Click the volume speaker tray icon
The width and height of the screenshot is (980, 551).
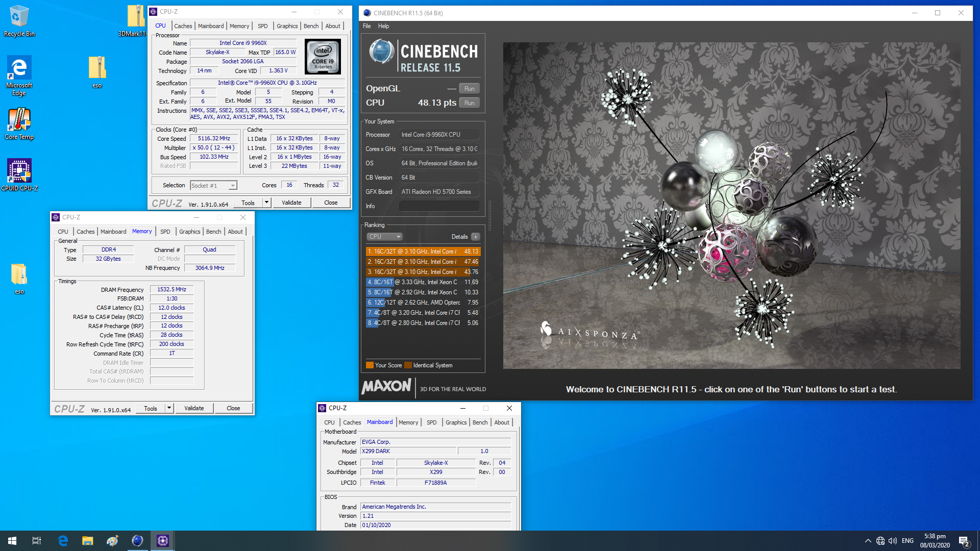click(x=893, y=541)
